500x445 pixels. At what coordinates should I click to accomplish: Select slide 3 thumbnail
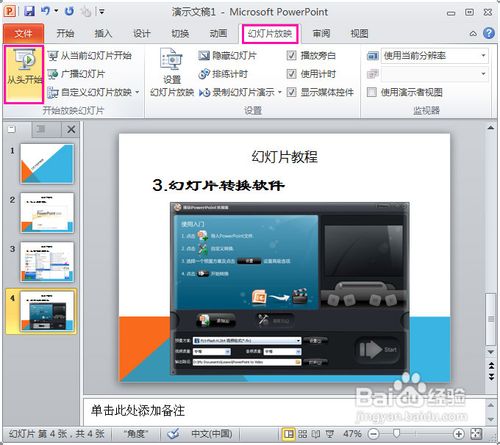coord(47,262)
